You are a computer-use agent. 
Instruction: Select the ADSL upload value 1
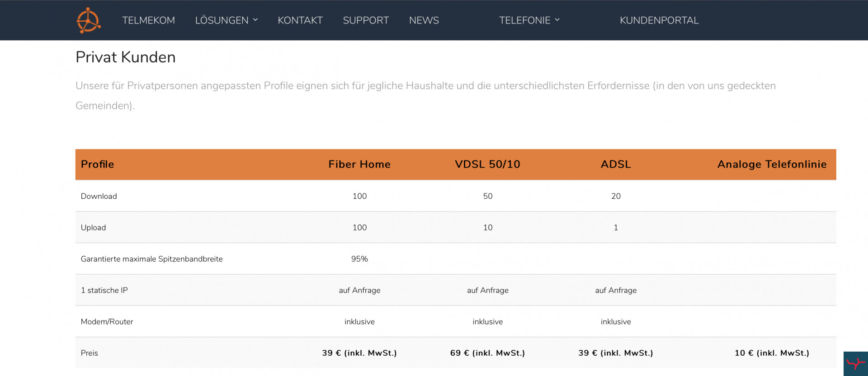pos(616,228)
